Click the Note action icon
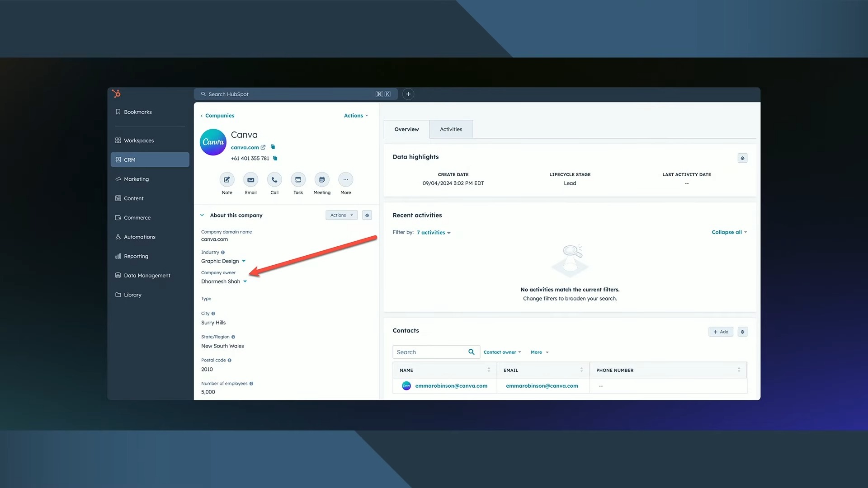 tap(227, 180)
